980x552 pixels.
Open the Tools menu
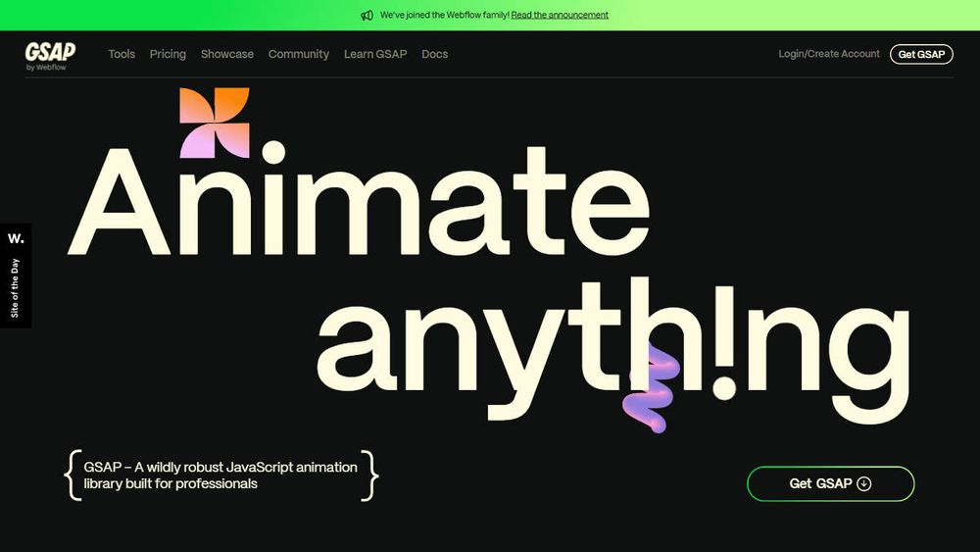coord(122,54)
